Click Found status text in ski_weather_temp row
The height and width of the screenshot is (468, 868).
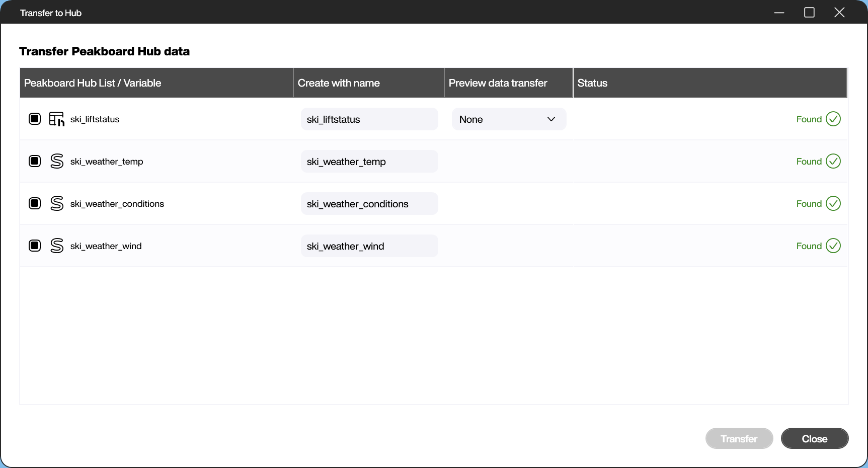click(x=809, y=162)
